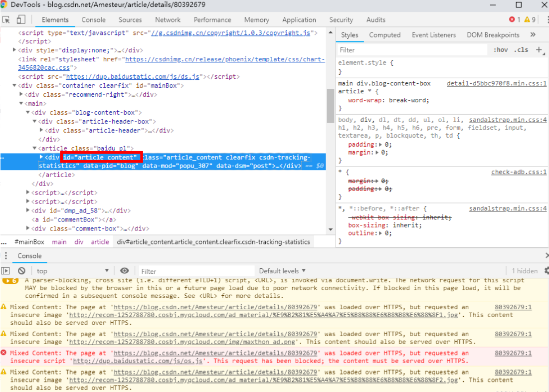Toggle the device toolbar icon

point(20,20)
